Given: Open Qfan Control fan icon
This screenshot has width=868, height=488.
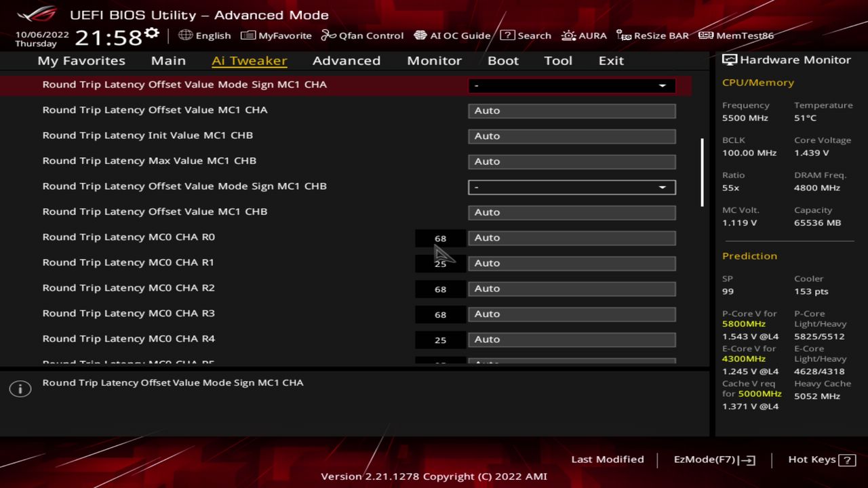Looking at the screenshot, I should coord(328,35).
